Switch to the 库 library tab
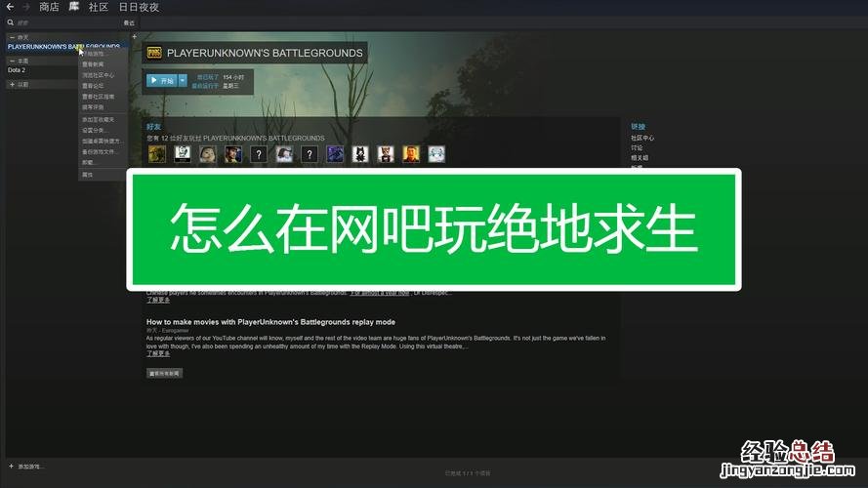This screenshot has height=488, width=868. click(x=73, y=7)
